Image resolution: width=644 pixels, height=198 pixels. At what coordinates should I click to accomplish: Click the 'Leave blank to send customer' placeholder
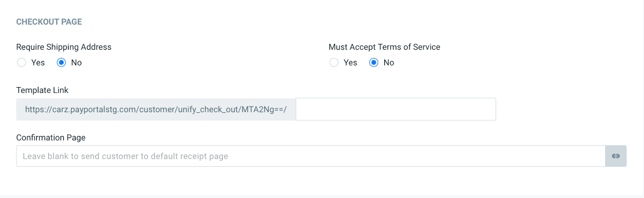[x=125, y=156]
